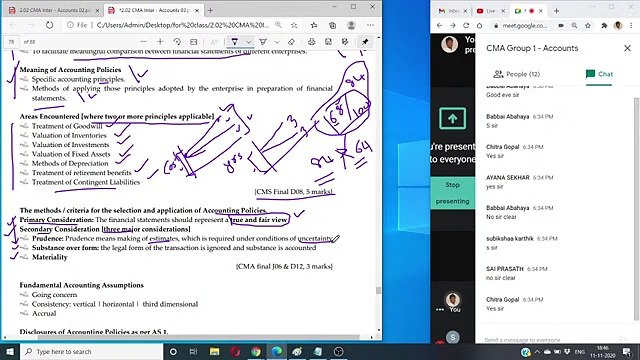Switch to People (12) tab
This screenshot has height=360, width=640.
click(x=516, y=74)
